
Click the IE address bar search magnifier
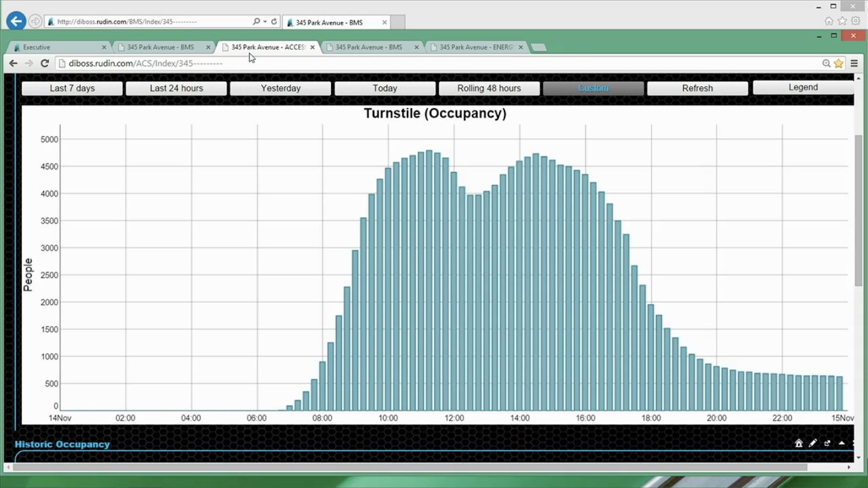point(256,22)
